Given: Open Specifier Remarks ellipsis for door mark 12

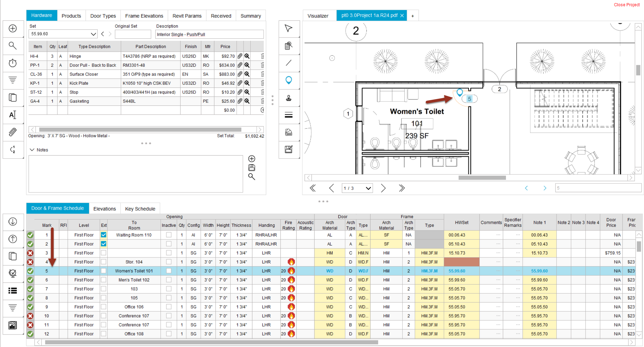Looking at the screenshot, I should coord(518,334).
